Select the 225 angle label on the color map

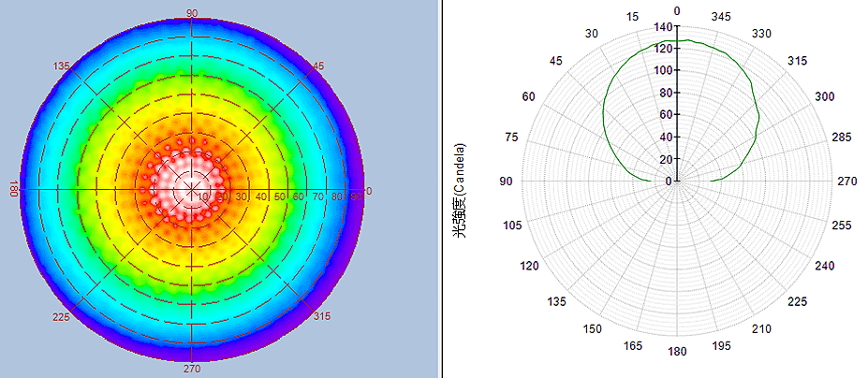[x=62, y=317]
